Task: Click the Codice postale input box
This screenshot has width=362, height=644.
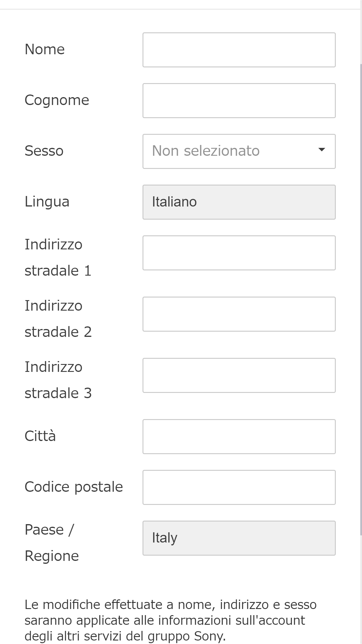Action: tap(239, 487)
